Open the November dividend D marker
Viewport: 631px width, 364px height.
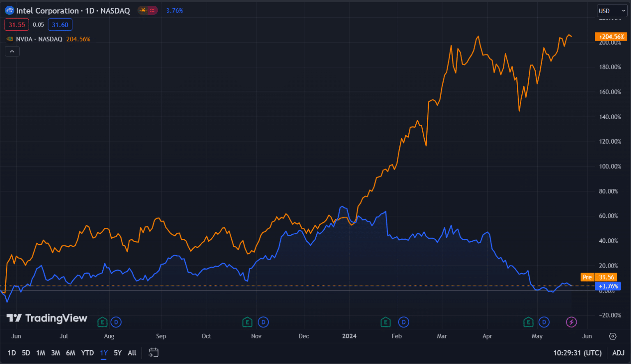[x=263, y=322]
